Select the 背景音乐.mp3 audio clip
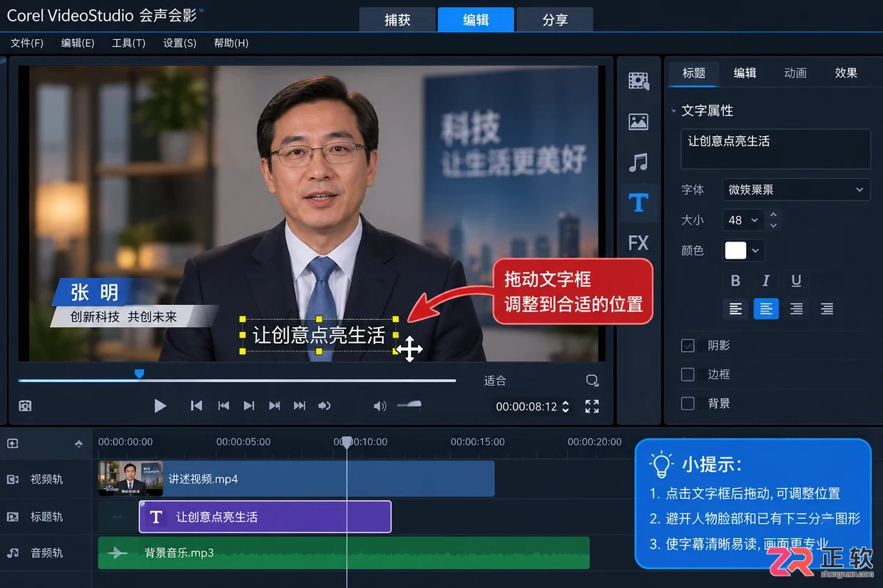Image resolution: width=883 pixels, height=588 pixels. [344, 553]
